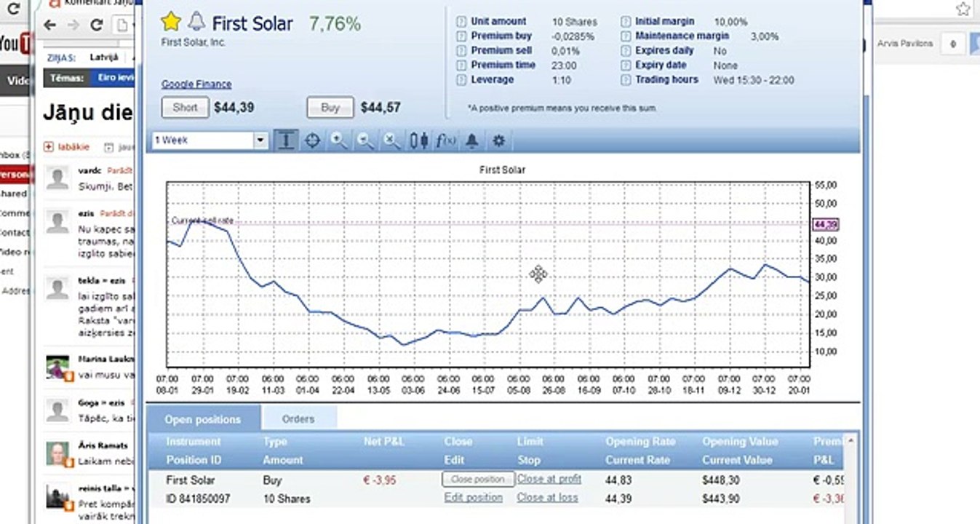Viewport: 980px width, 524px height.
Task: Show help for Initial margin
Action: (626, 22)
